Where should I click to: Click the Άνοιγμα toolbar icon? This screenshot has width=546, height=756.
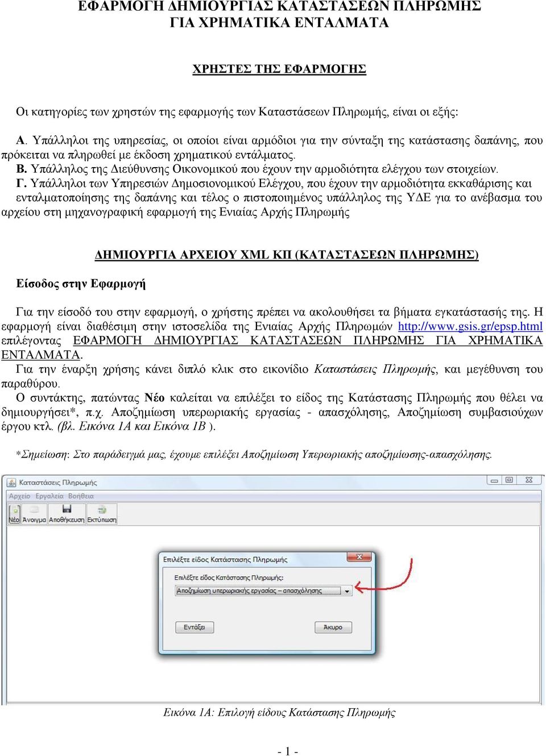pos(34,514)
